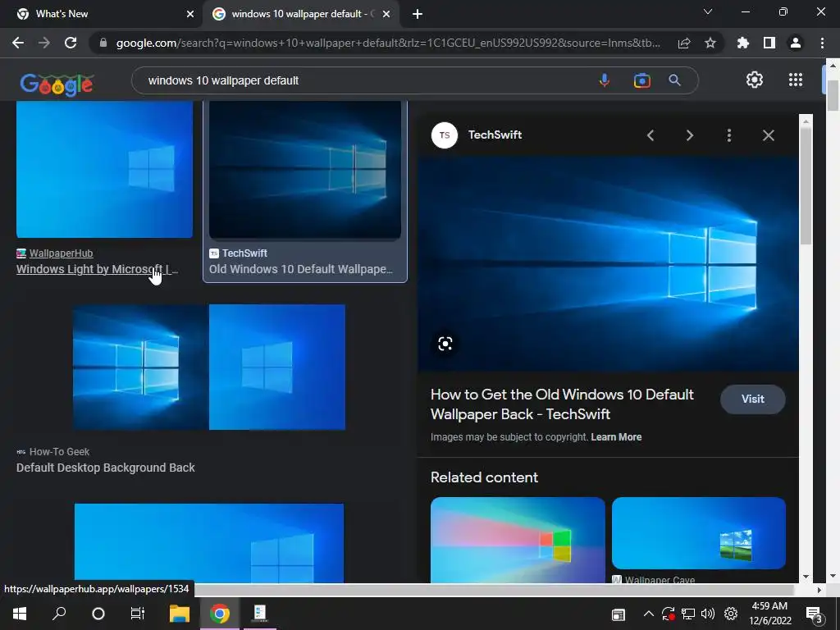The height and width of the screenshot is (630, 840).
Task: Open Cortana from the taskbar
Action: 98,614
